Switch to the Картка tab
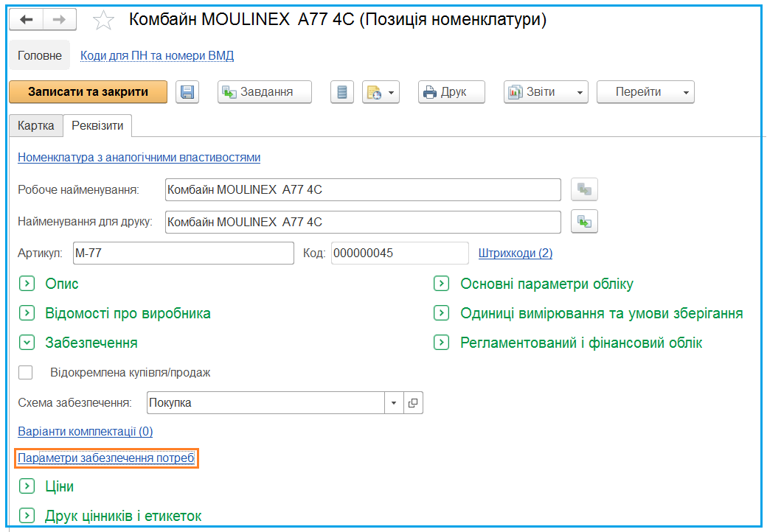 [35, 125]
